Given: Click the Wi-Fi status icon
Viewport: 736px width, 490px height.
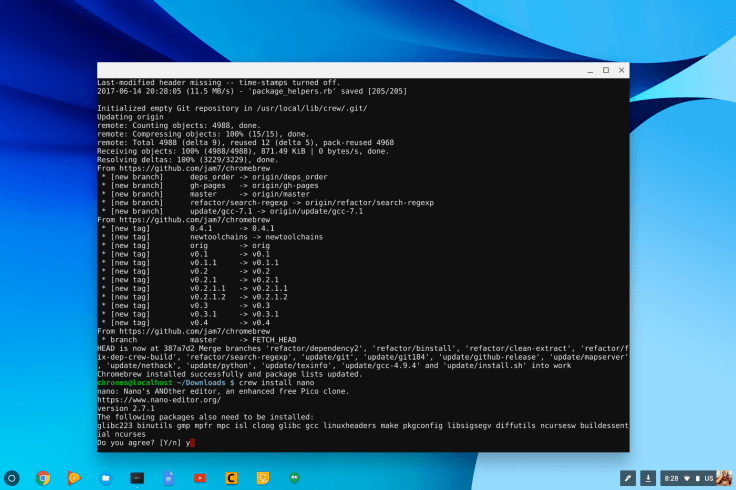Looking at the screenshot, I should [686, 478].
